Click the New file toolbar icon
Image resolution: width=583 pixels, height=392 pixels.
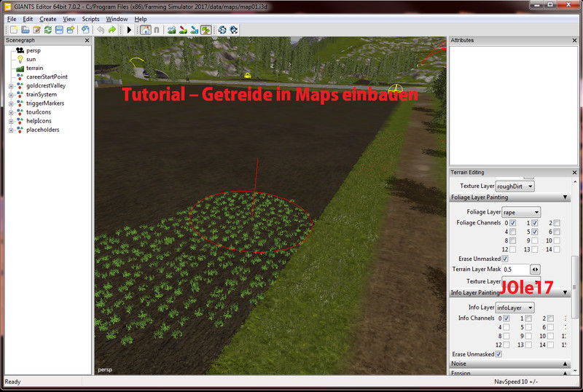click(14, 30)
